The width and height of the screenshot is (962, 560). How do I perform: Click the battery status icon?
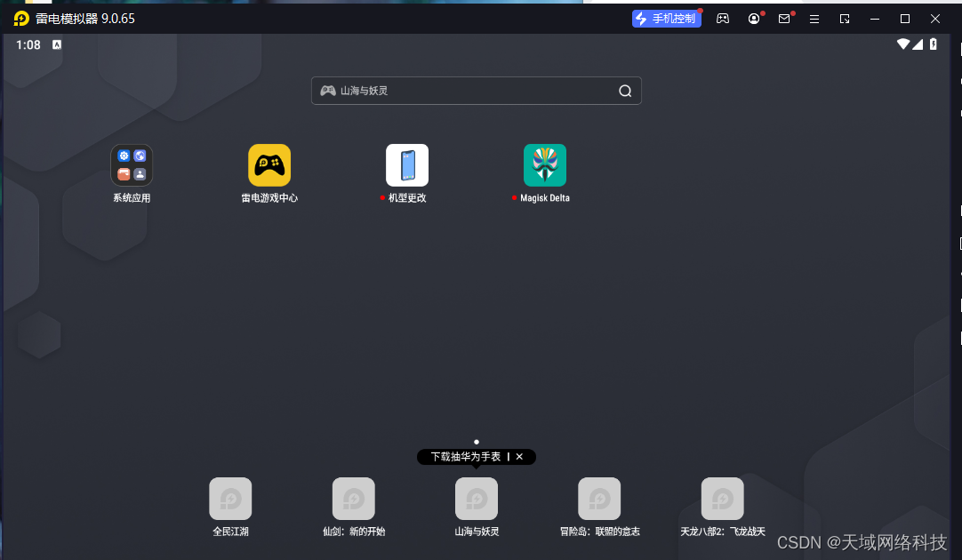click(934, 44)
